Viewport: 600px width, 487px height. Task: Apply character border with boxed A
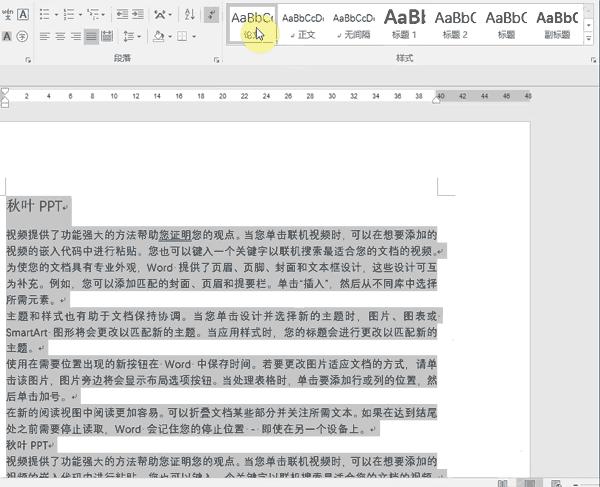(x=23, y=15)
